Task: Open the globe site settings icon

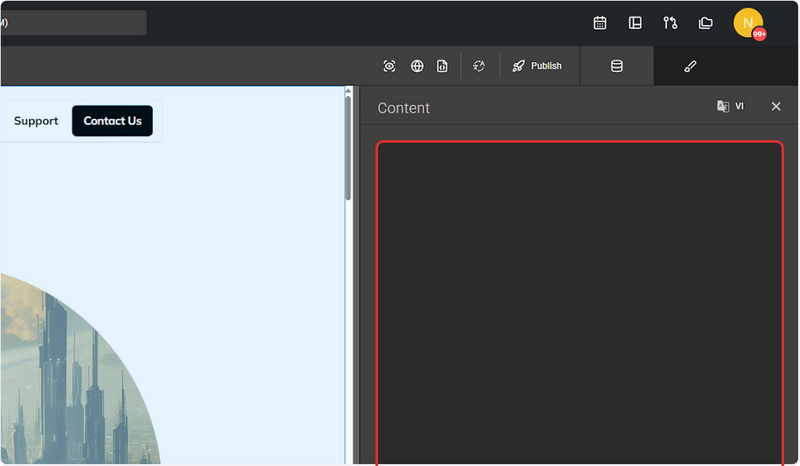Action: coord(417,66)
